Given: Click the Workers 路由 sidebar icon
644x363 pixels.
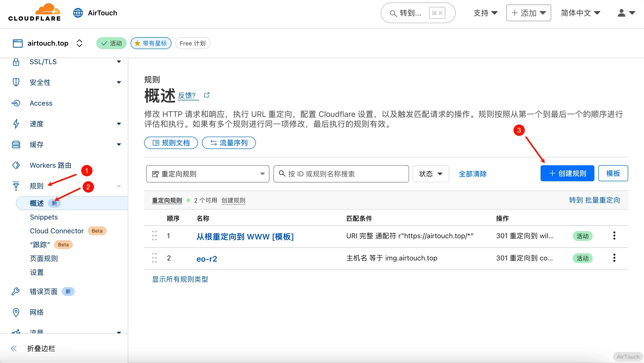Looking at the screenshot, I should (x=16, y=165).
